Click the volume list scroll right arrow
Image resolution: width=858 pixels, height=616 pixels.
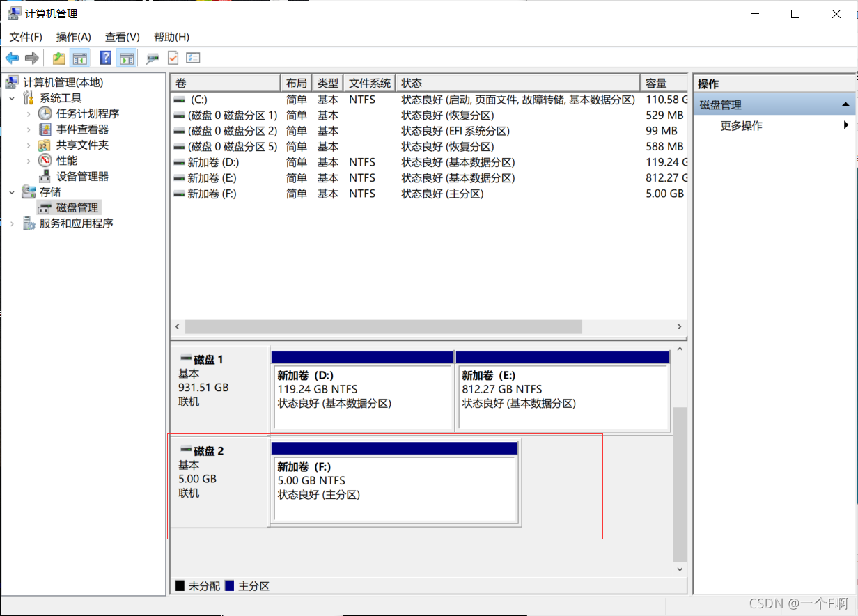pos(680,326)
